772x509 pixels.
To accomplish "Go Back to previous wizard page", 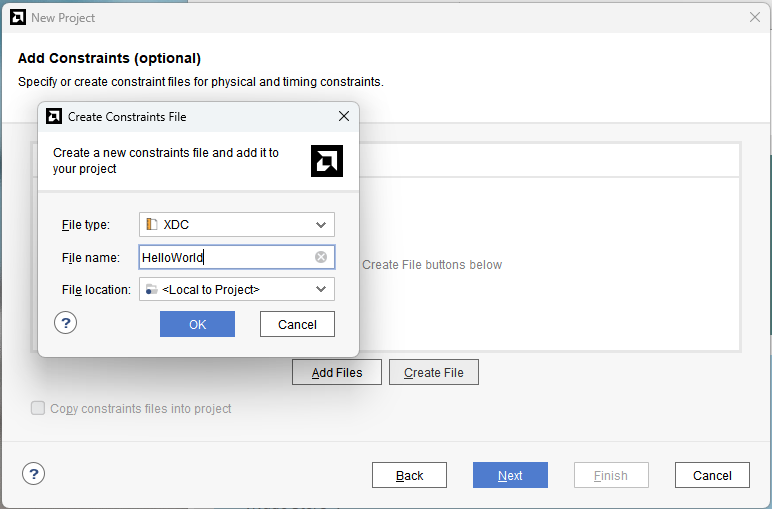I will 409,476.
